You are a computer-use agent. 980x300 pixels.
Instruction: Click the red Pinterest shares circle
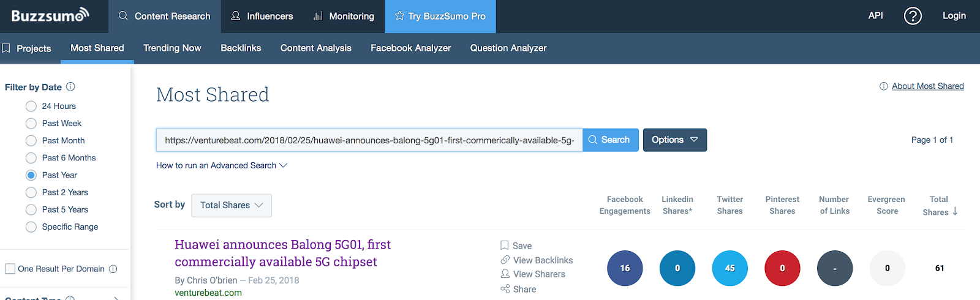(782, 268)
